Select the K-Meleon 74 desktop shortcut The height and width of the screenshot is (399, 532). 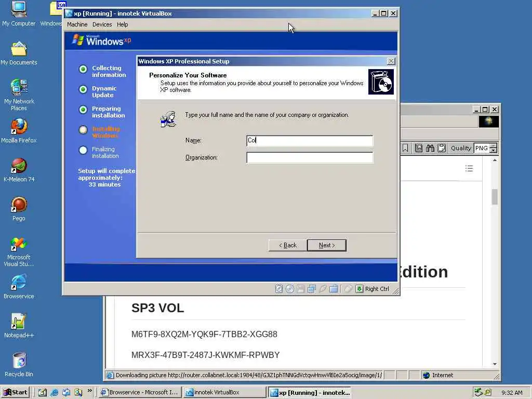(x=19, y=170)
